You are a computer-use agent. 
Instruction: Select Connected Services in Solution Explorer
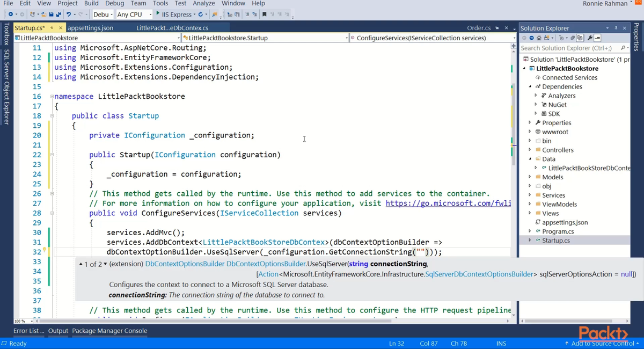pyautogui.click(x=569, y=77)
